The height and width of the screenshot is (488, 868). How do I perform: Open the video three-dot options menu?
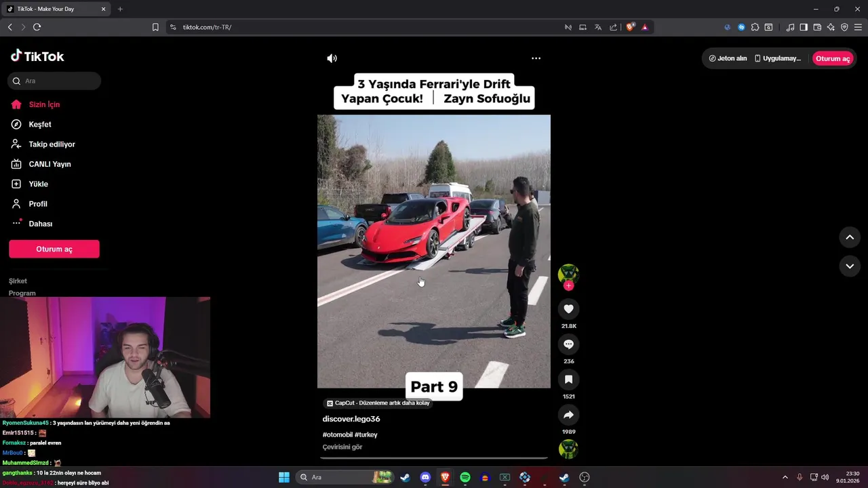click(536, 58)
